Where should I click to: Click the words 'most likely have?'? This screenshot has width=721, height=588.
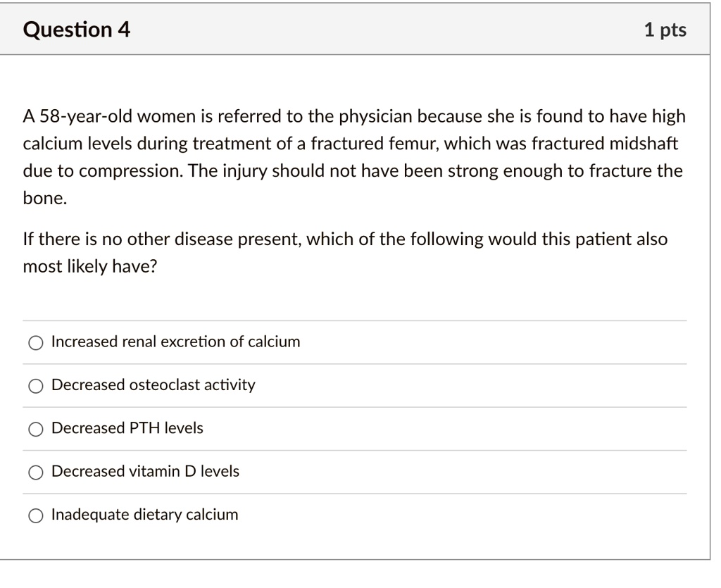tap(90, 267)
